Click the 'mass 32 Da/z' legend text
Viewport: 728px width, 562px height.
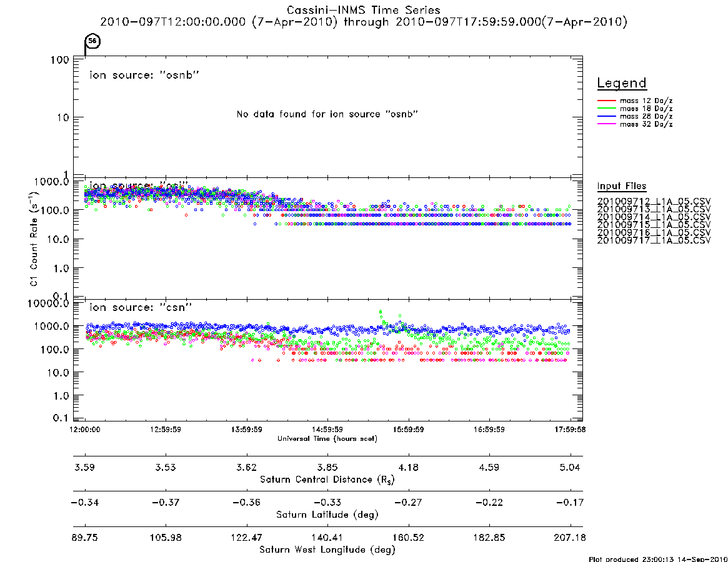(x=646, y=124)
